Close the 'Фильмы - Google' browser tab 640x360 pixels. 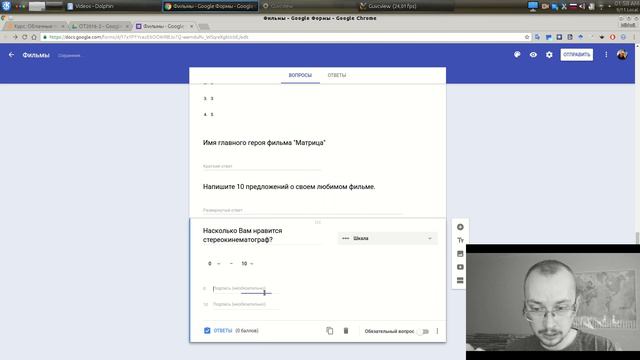click(191, 26)
